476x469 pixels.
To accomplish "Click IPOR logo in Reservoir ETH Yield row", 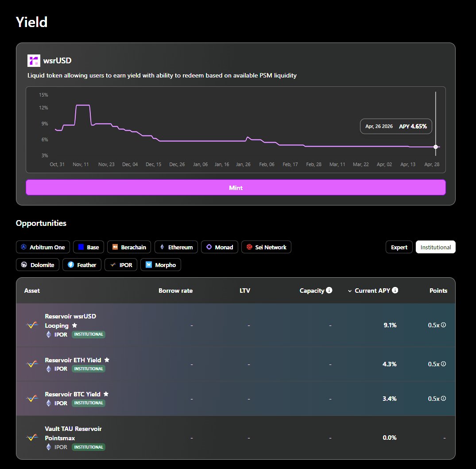I will click(x=32, y=364).
